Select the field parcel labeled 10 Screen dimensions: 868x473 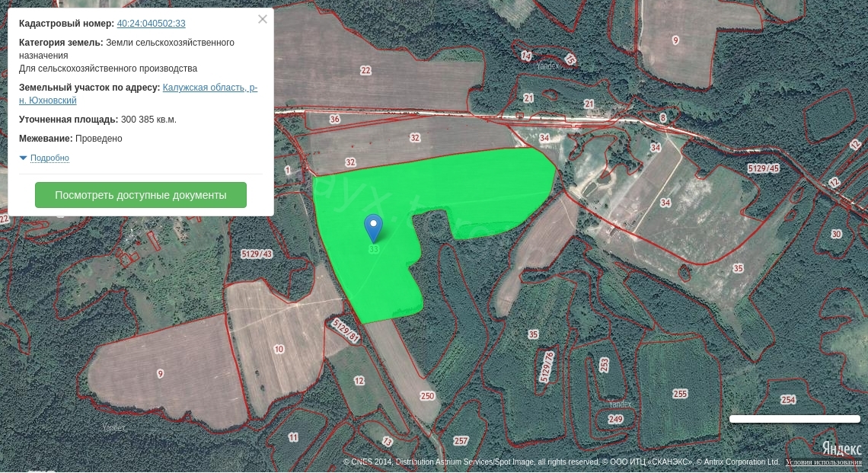(279, 349)
